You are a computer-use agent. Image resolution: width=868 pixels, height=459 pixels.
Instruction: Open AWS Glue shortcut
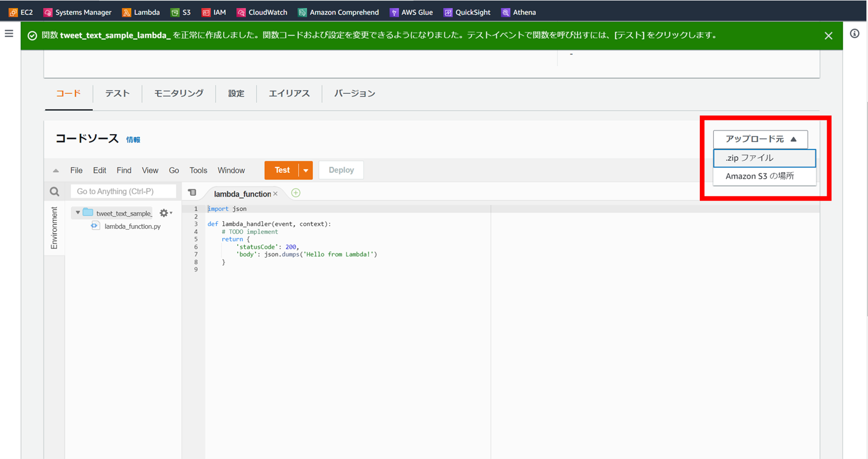pyautogui.click(x=411, y=12)
